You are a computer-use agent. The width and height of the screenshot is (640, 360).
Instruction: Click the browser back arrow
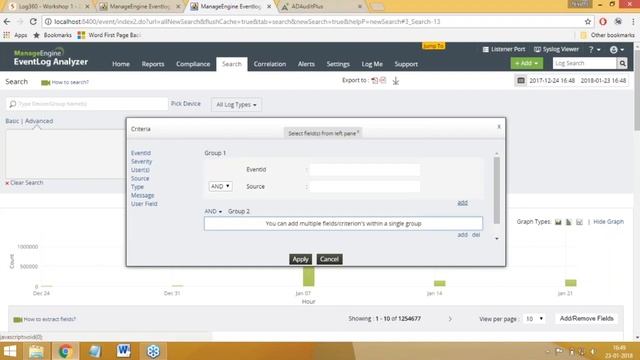7,22
